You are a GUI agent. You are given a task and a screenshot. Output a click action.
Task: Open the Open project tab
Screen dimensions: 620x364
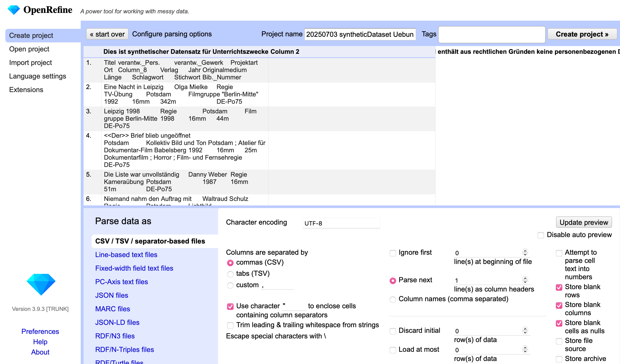(29, 49)
